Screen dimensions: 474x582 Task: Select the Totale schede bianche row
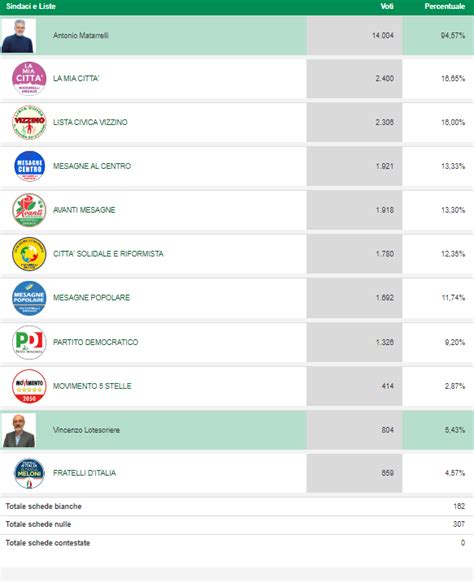coord(237,506)
